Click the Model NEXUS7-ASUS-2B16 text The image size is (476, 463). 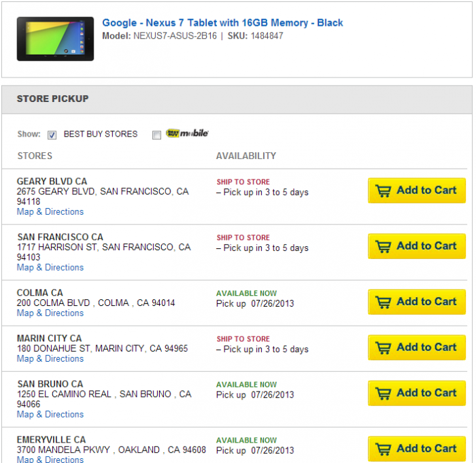159,36
